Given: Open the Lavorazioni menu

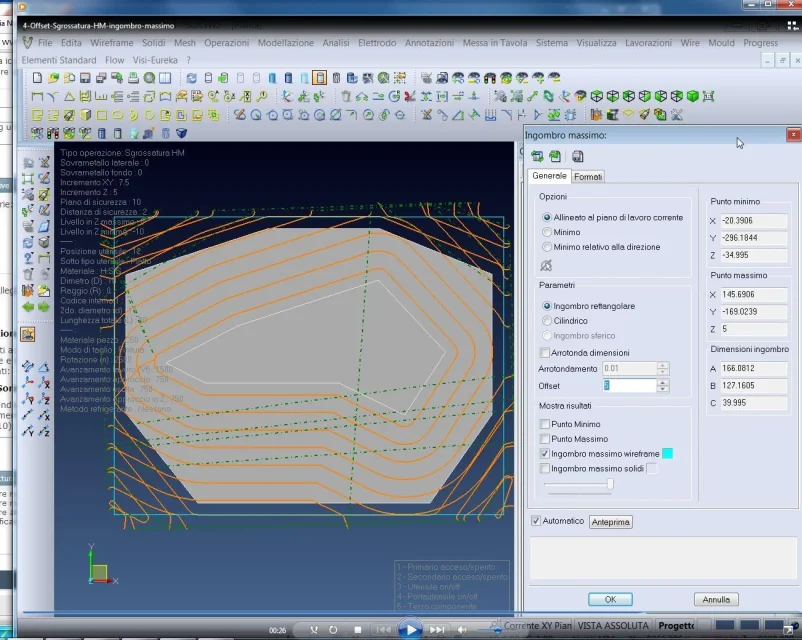Looking at the screenshot, I should click(x=648, y=43).
